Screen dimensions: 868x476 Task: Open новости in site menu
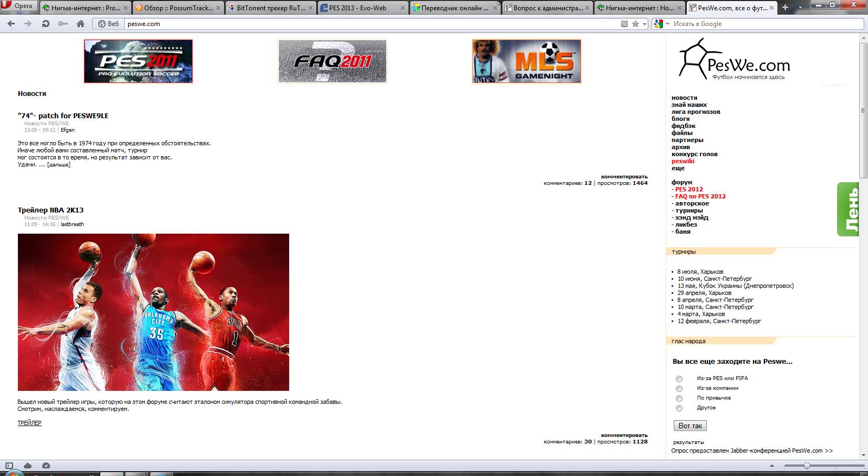point(684,98)
